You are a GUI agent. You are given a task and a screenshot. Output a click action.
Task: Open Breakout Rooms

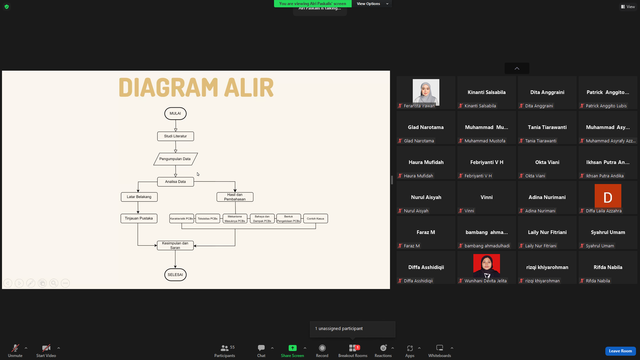pyautogui.click(x=353, y=350)
